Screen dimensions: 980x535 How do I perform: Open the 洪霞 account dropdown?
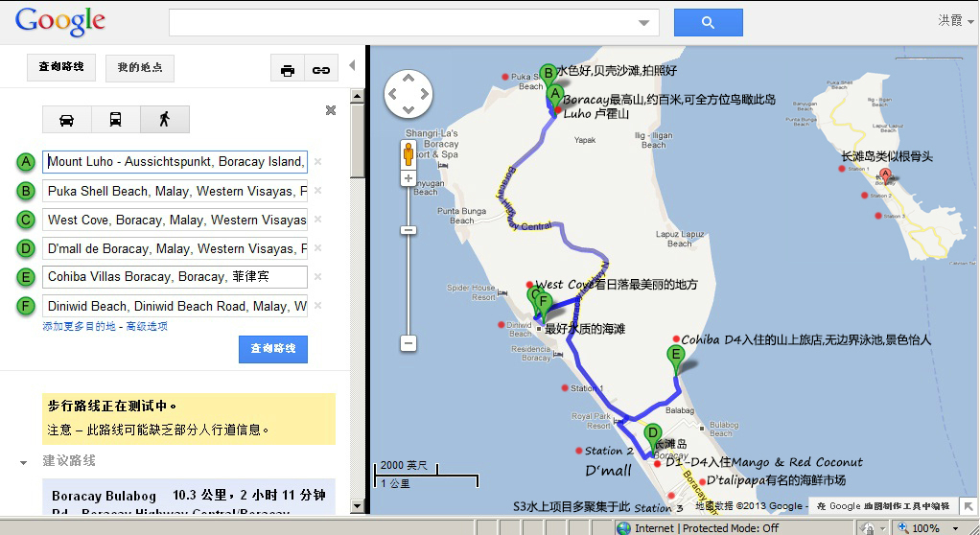pos(951,20)
